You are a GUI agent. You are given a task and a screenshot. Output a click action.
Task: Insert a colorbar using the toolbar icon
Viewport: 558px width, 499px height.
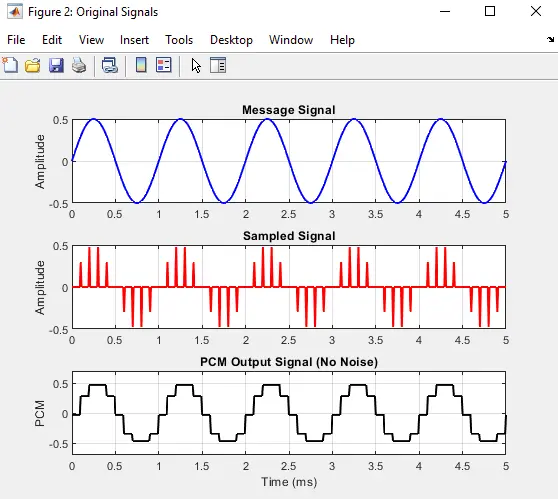click(x=141, y=65)
